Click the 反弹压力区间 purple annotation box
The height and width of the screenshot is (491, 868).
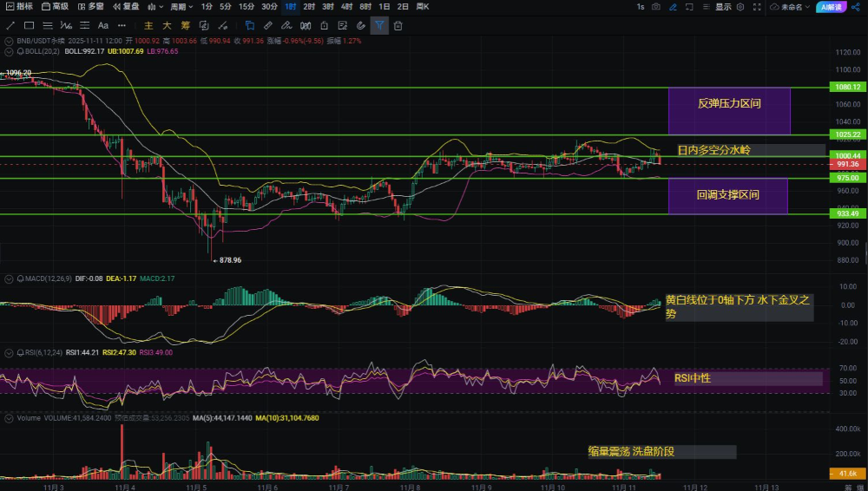(729, 111)
